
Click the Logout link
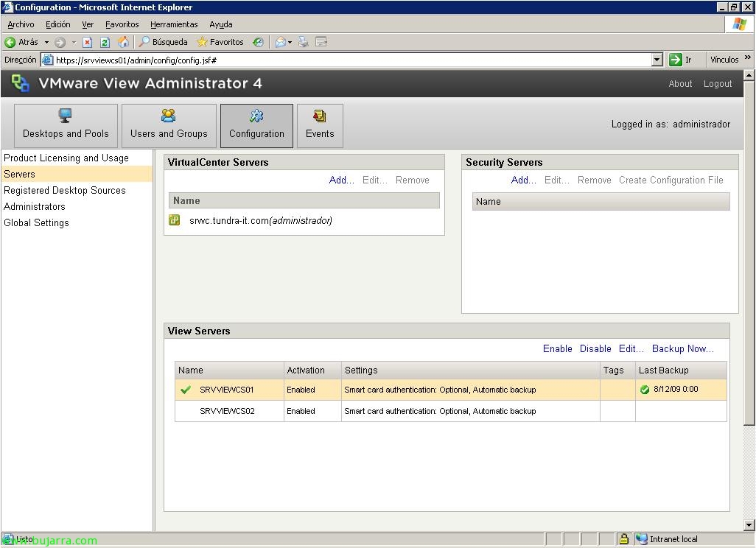point(718,84)
